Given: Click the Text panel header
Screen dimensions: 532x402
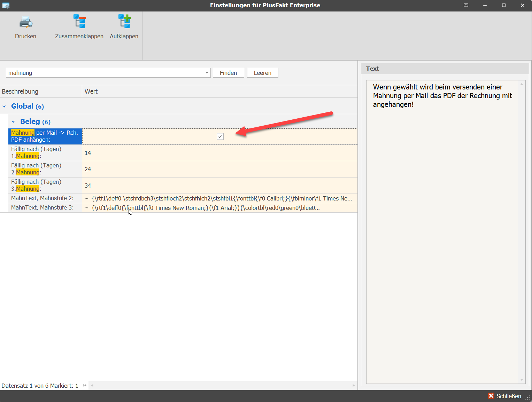Looking at the screenshot, I should [445, 69].
